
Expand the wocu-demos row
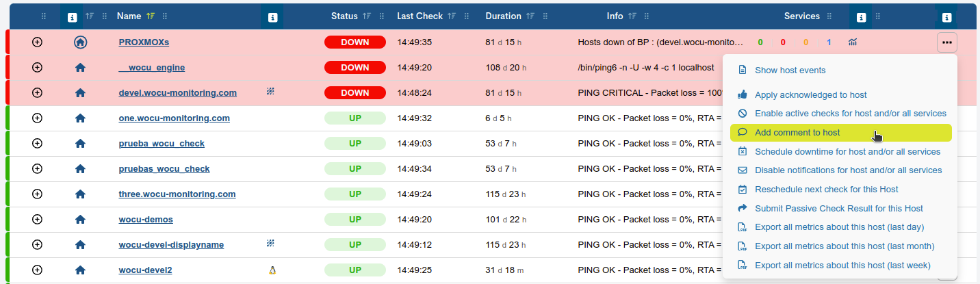(x=38, y=219)
